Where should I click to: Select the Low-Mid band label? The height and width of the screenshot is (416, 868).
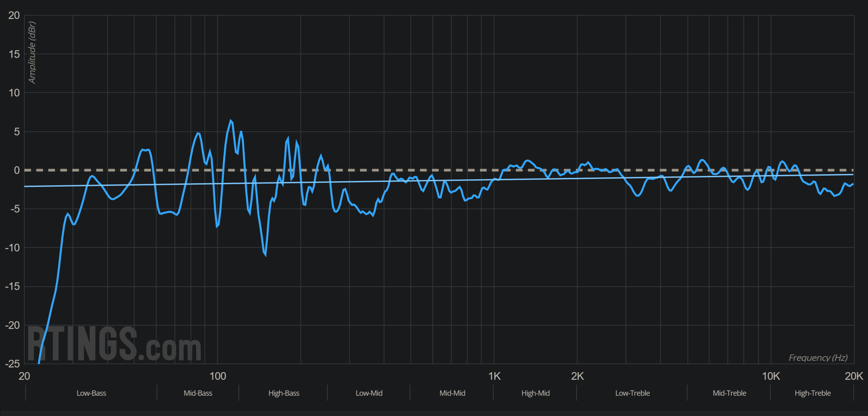click(369, 393)
